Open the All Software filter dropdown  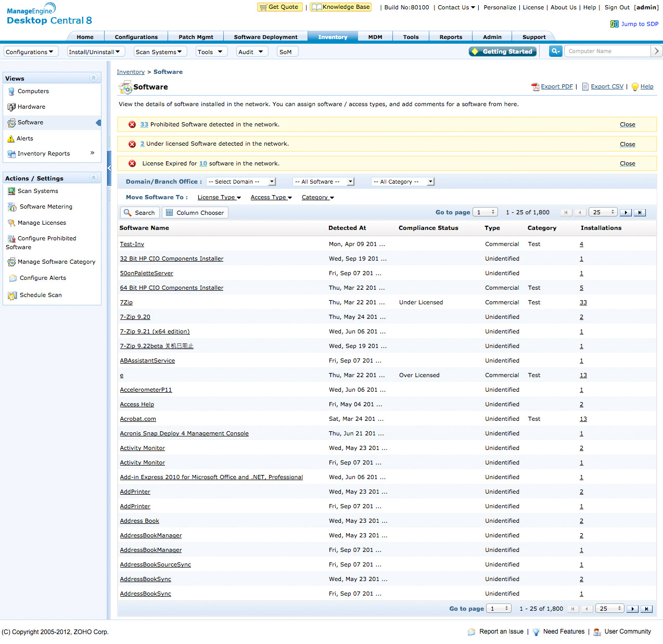click(x=323, y=182)
